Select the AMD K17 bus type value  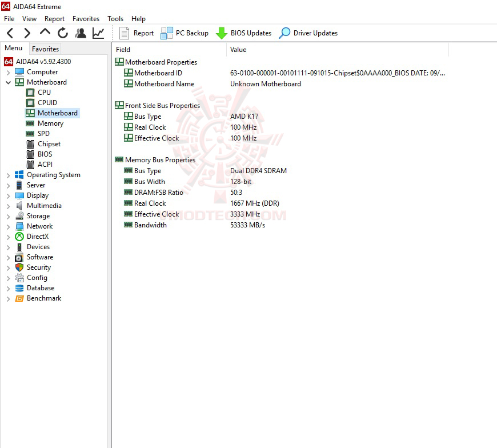[x=244, y=117]
